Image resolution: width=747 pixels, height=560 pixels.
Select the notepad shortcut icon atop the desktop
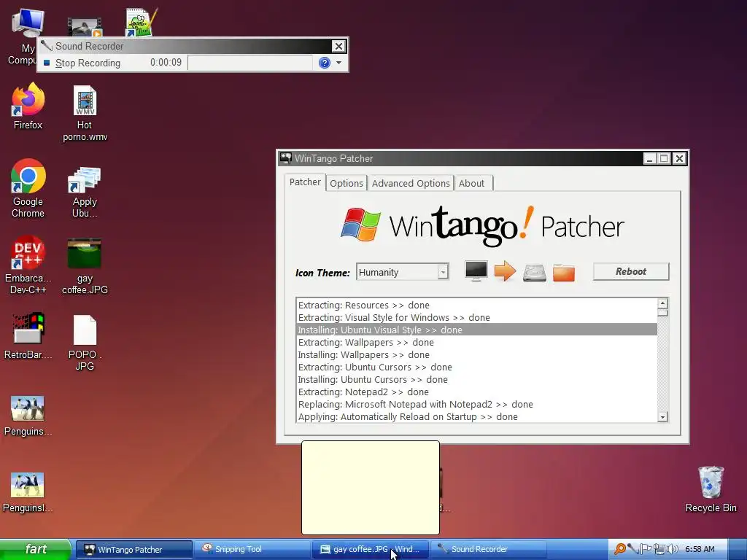(141, 22)
